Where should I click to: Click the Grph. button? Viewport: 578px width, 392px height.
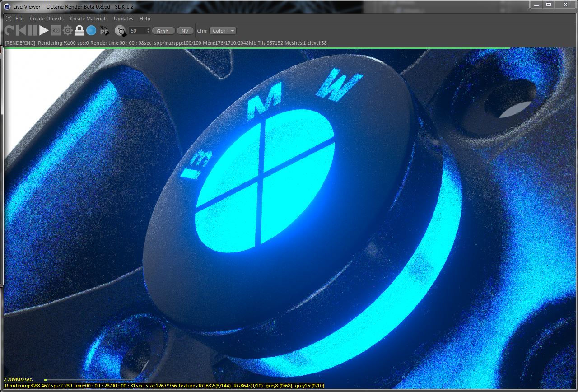pyautogui.click(x=163, y=31)
